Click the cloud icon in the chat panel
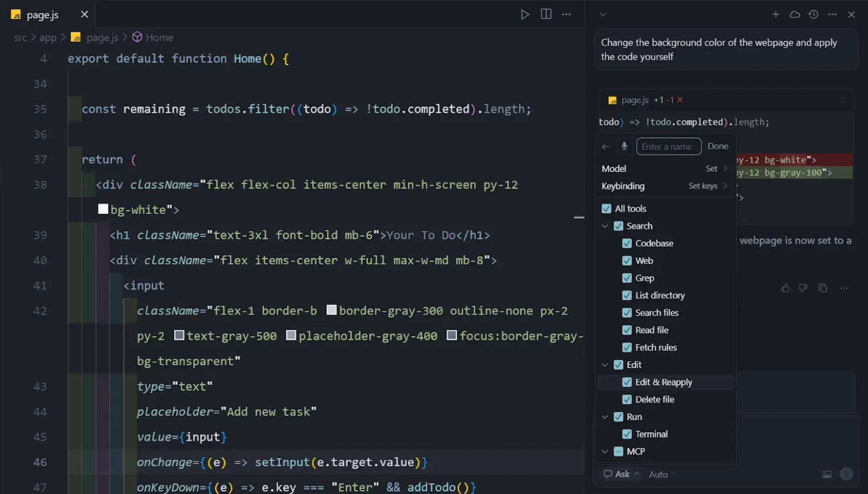868x494 pixels. (795, 14)
